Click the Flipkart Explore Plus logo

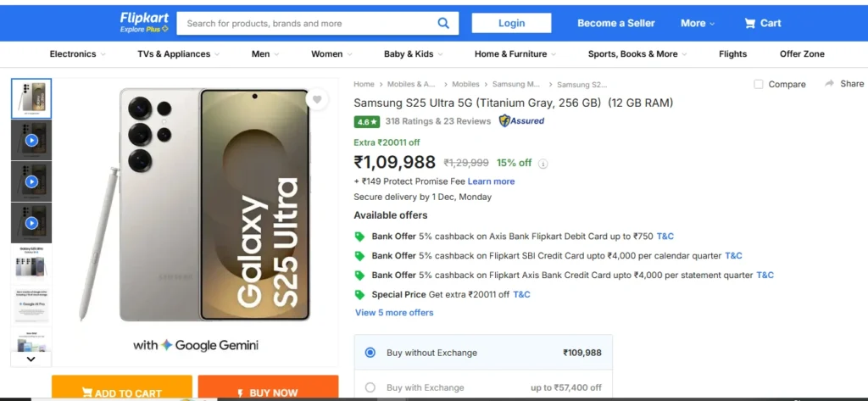143,22
